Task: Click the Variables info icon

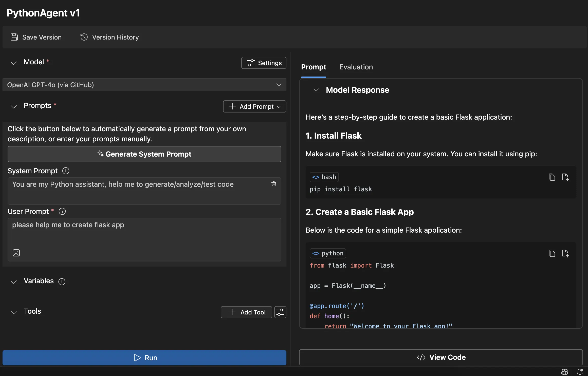Action: tap(62, 281)
